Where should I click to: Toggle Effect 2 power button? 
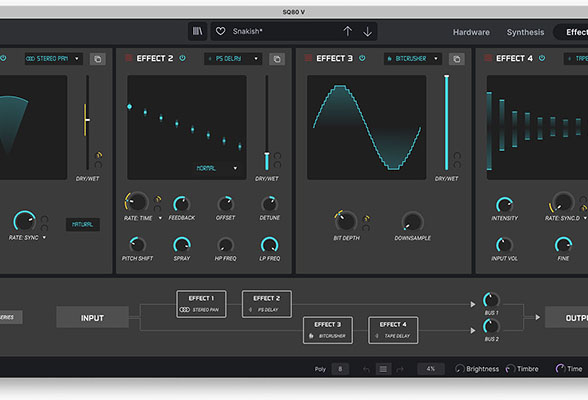point(182,58)
